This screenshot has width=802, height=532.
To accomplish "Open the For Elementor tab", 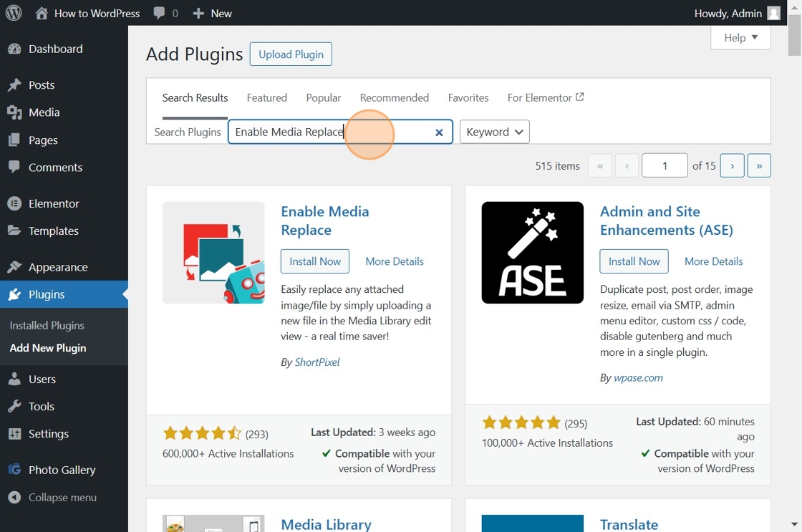I will click(545, 97).
